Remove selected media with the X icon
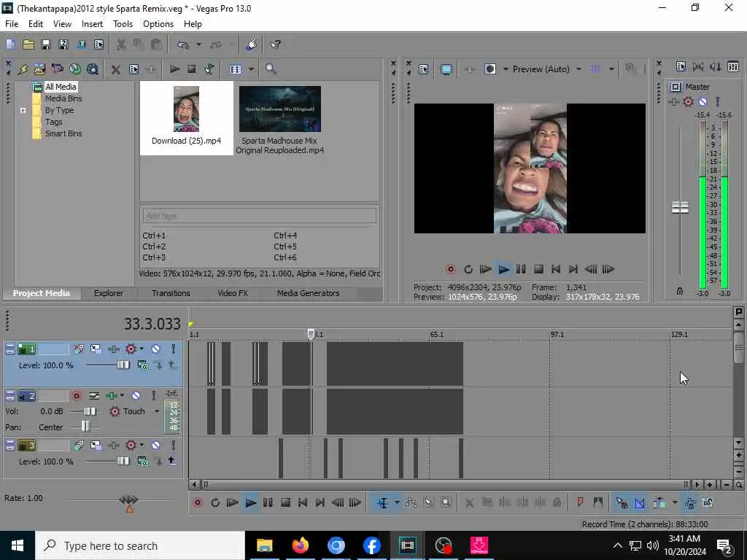Screen dimensions: 747x560 click(115, 69)
